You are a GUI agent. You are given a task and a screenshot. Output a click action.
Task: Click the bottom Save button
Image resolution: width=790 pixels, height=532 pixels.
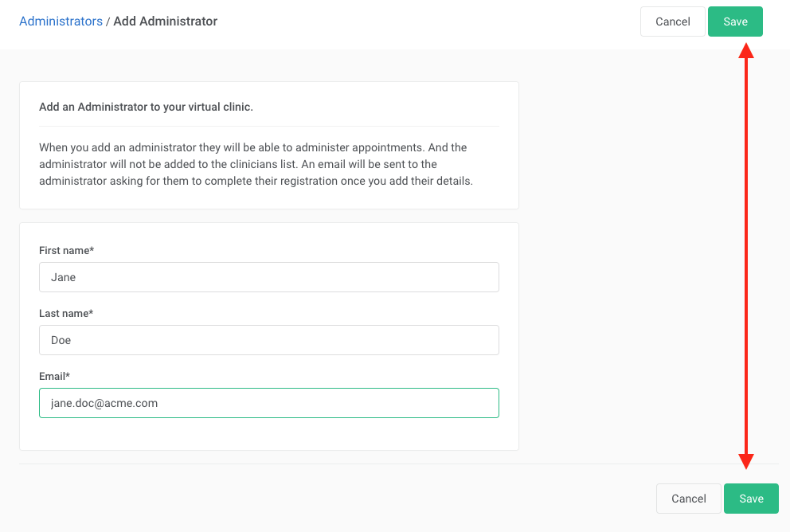pos(751,499)
